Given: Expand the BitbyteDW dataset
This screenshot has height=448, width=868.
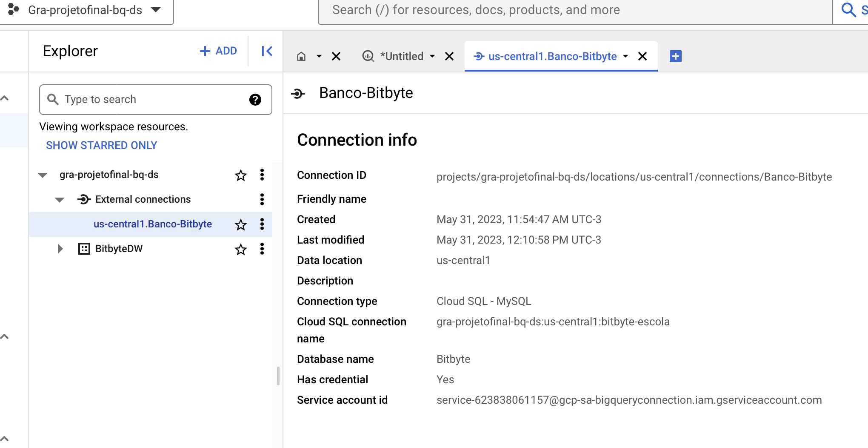Looking at the screenshot, I should [60, 249].
